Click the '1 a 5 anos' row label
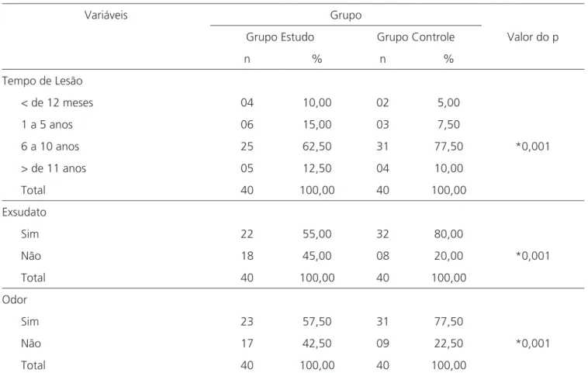This screenshot has height=373, width=588. 47,124
